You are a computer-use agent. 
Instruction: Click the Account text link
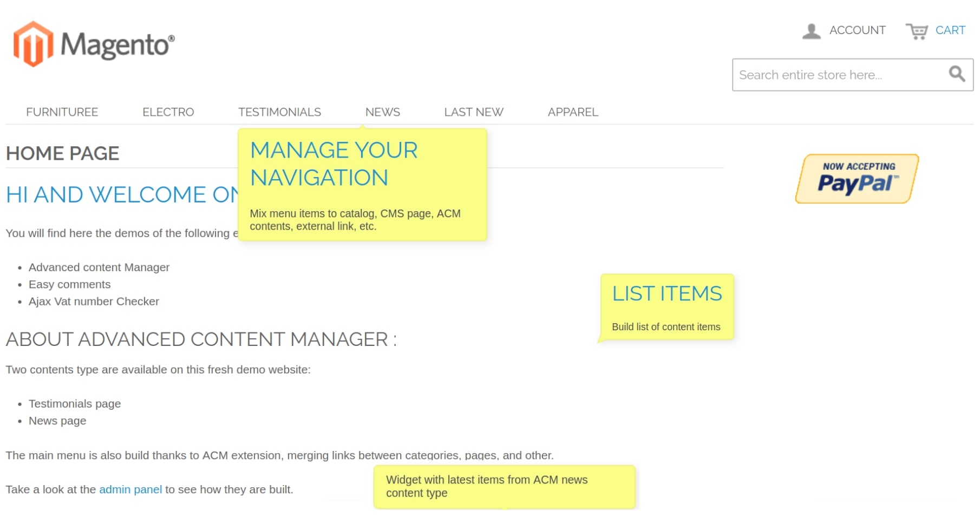tap(857, 30)
